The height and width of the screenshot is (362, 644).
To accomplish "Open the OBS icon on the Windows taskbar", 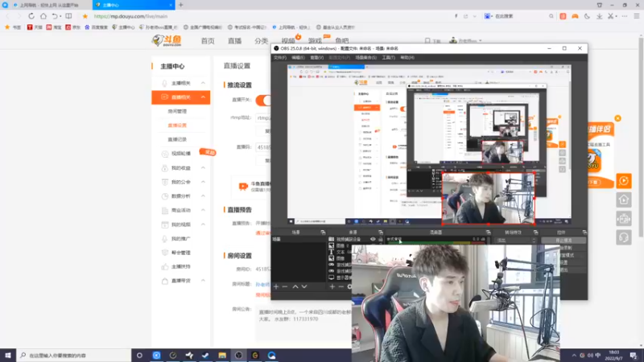I will coord(238,356).
